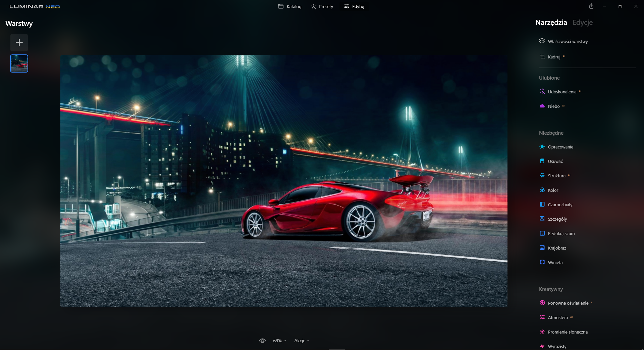The width and height of the screenshot is (644, 350).
Task: Minimize the Luminar Neo window
Action: 604,6
